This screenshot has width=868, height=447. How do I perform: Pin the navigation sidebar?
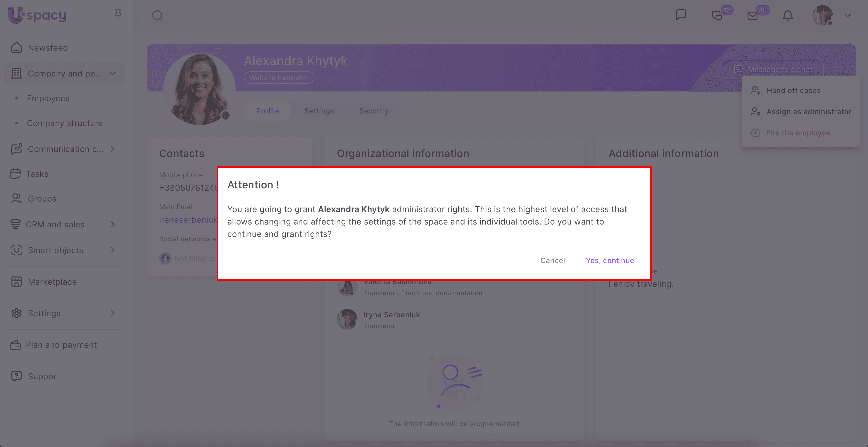(x=118, y=13)
